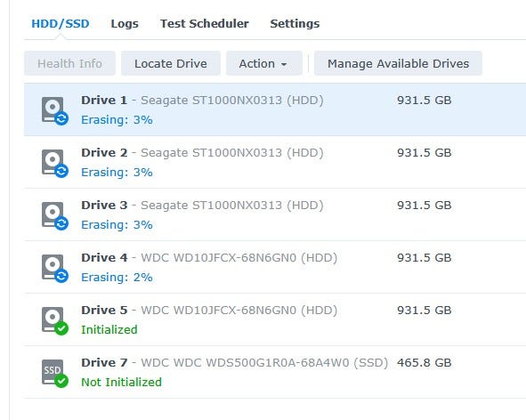
Task: Select Drive 4 WDC WD10JFCX-68N6GN0 label
Action: pos(209,258)
